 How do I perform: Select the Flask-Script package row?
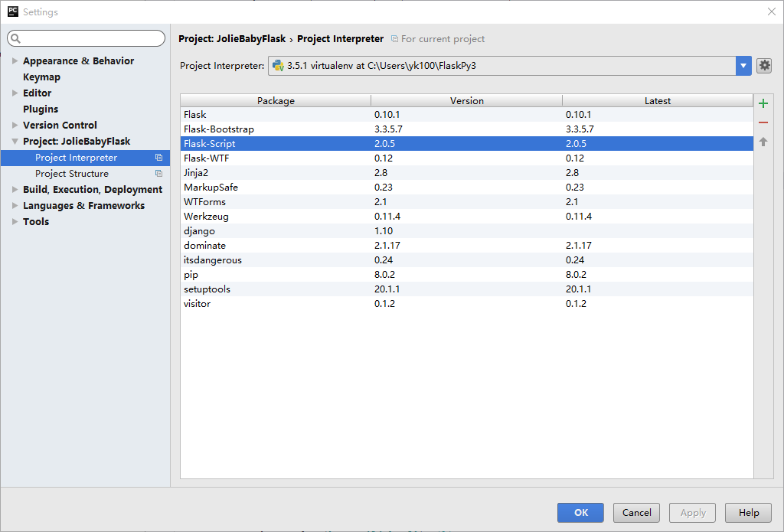pos(466,143)
